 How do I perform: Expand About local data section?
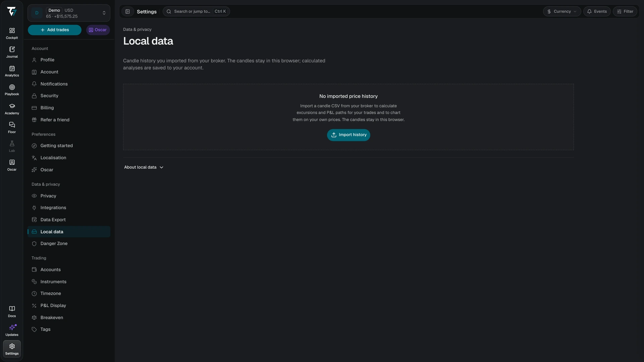(x=144, y=167)
